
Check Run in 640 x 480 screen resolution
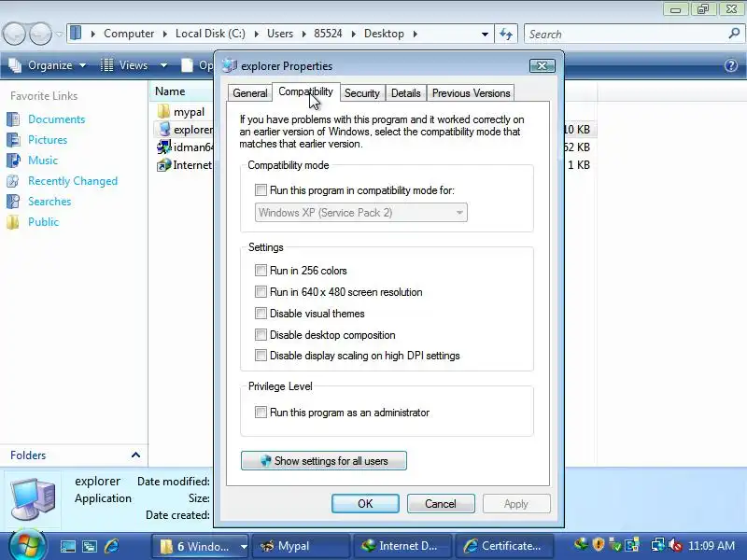pyautogui.click(x=261, y=292)
